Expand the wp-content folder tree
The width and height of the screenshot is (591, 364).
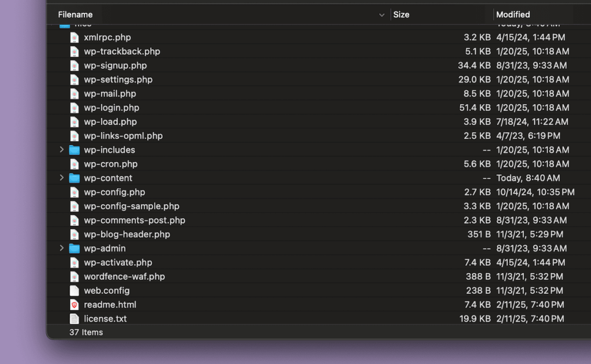(x=62, y=178)
